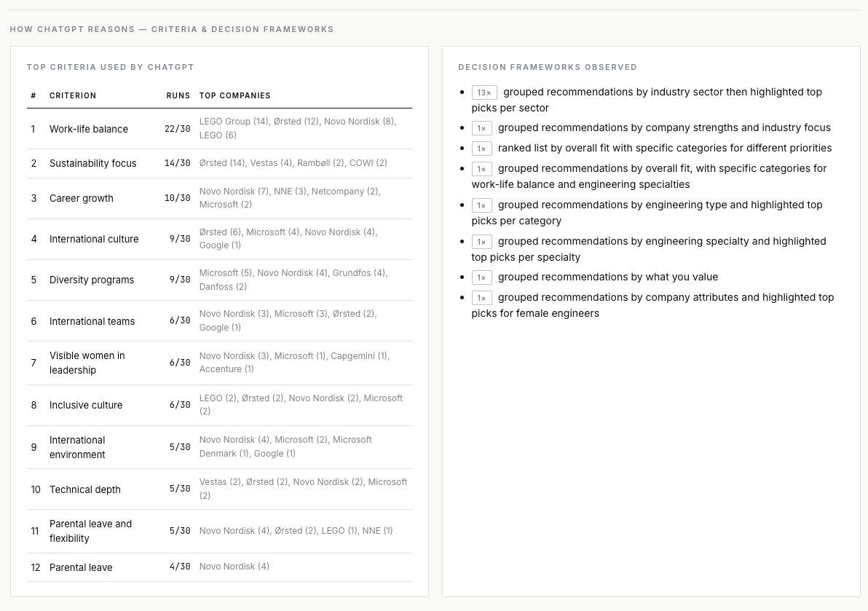
Task: Click 'Inclusive culture' criterion label
Action: (x=86, y=405)
